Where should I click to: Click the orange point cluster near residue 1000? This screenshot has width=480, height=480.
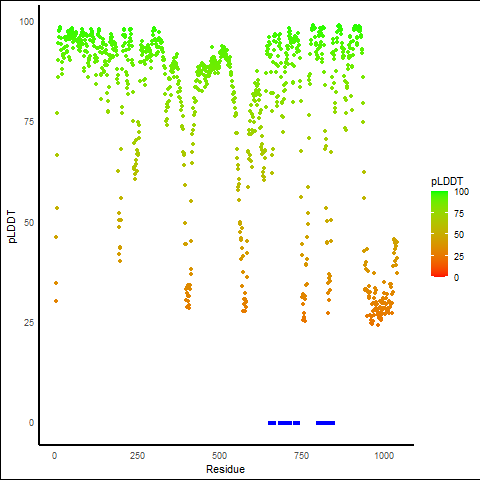380,305
